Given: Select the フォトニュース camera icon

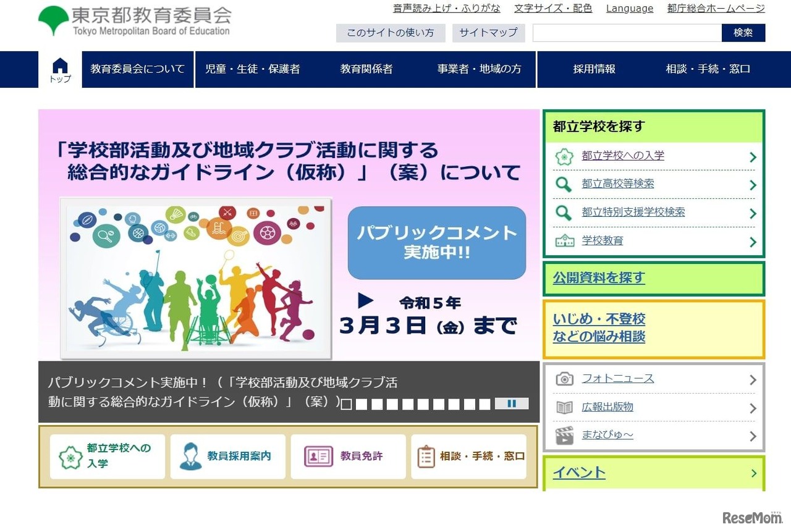Looking at the screenshot, I should click(564, 378).
